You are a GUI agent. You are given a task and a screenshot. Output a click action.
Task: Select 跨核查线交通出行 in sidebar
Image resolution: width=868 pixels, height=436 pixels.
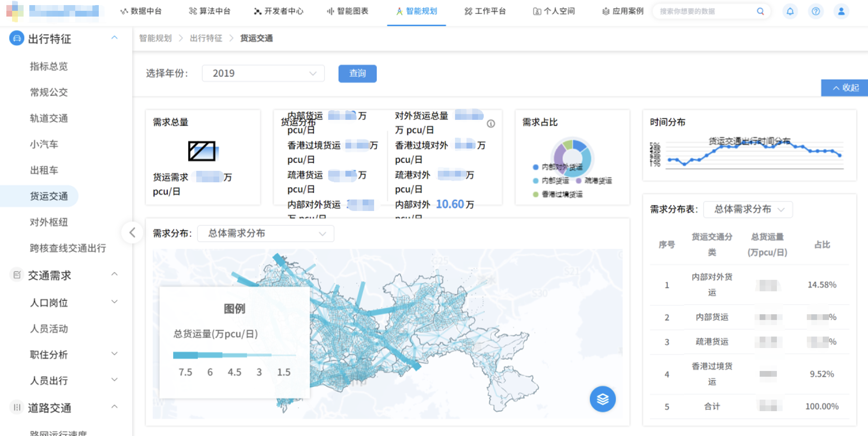click(68, 248)
